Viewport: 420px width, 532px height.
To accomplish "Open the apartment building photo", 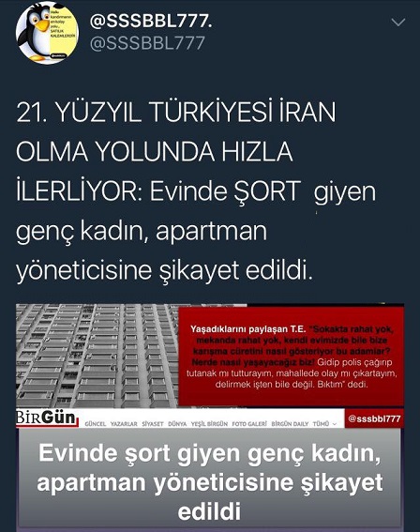I will [x=97, y=356].
